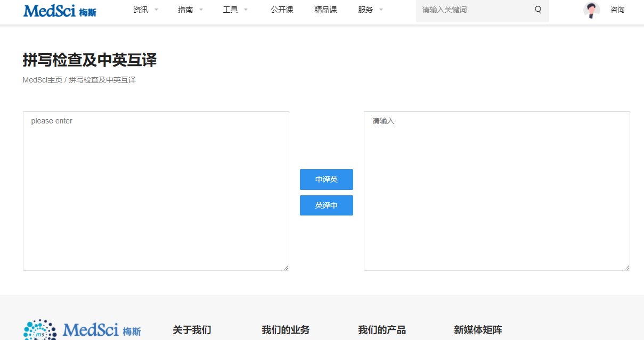Click the 请输入 output text area
This screenshot has height=340, width=644.
click(x=496, y=190)
